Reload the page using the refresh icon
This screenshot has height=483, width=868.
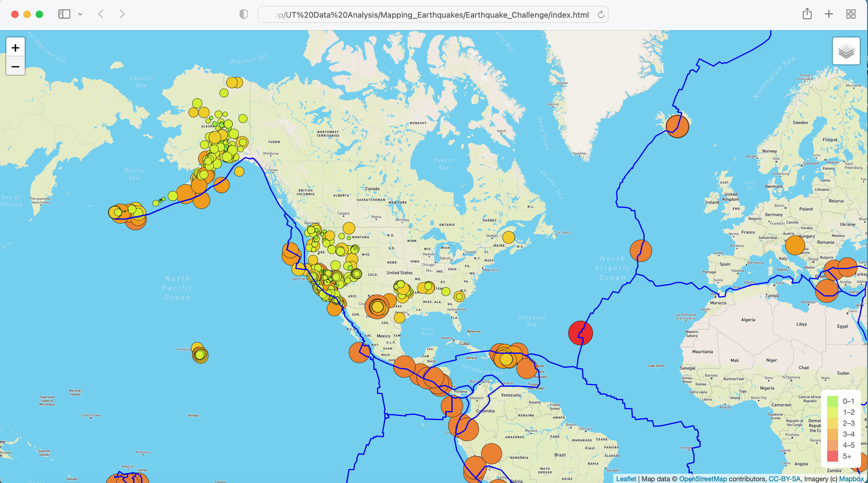click(601, 15)
